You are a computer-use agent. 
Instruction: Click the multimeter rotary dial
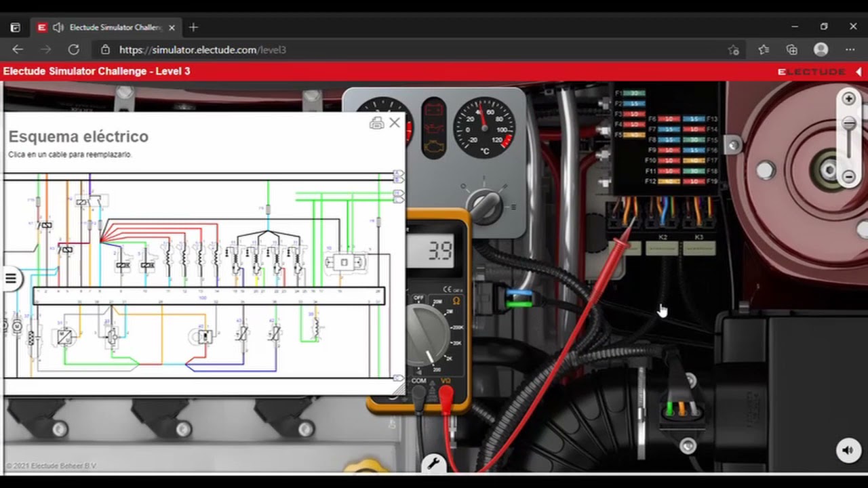[427, 333]
